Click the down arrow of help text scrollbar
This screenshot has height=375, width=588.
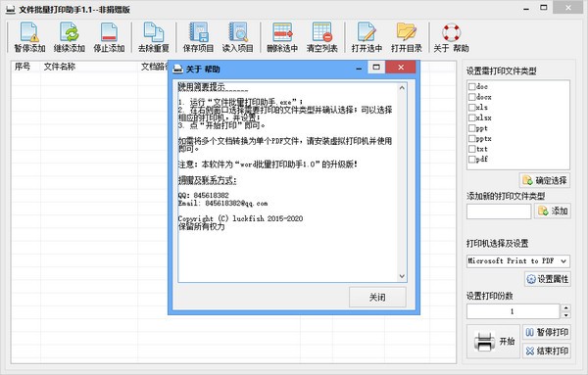coord(402,276)
